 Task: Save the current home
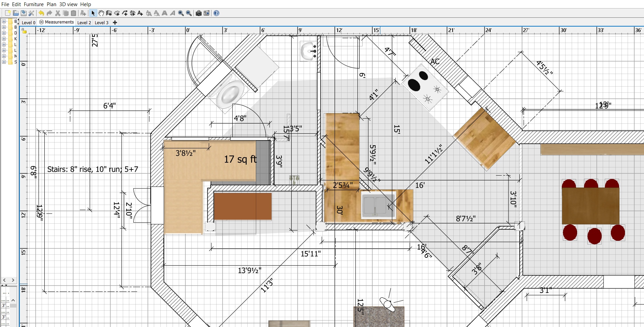click(x=24, y=13)
